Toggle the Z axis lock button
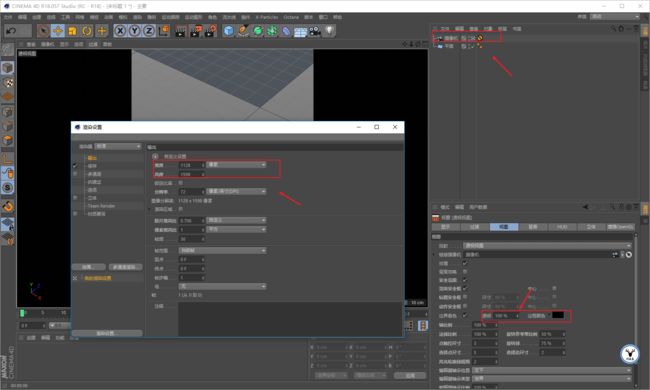Image resolution: width=650 pixels, height=390 pixels. pos(149,31)
